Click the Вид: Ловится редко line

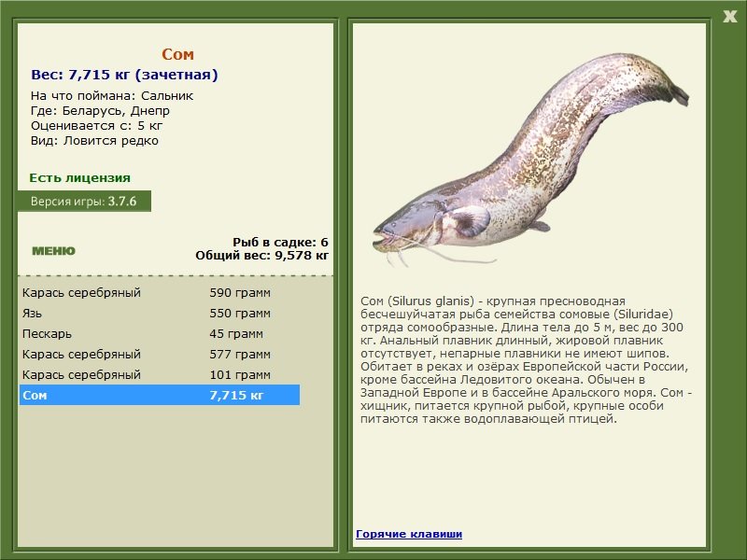[94, 141]
